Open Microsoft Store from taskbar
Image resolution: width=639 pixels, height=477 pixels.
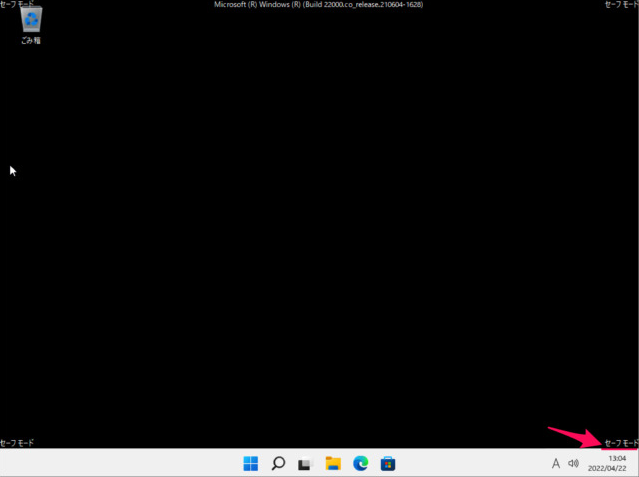pyautogui.click(x=388, y=464)
